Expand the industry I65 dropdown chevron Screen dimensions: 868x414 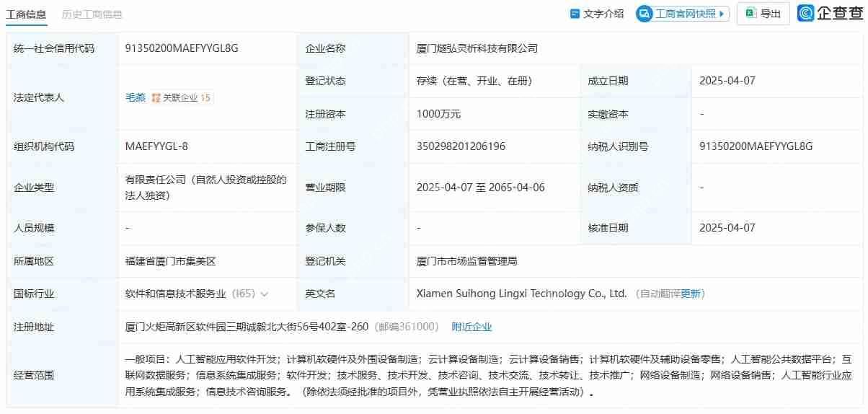(x=265, y=294)
